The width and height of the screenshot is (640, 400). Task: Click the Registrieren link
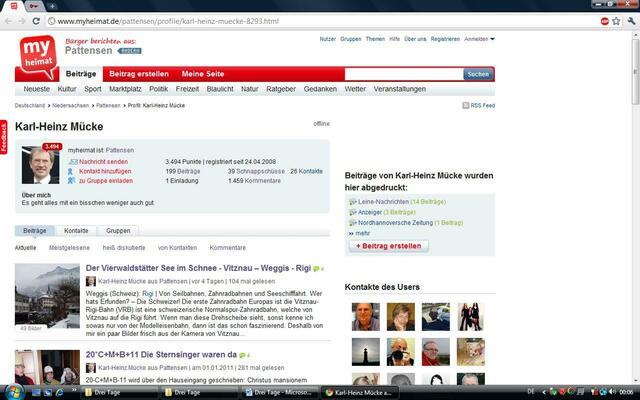[445, 39]
